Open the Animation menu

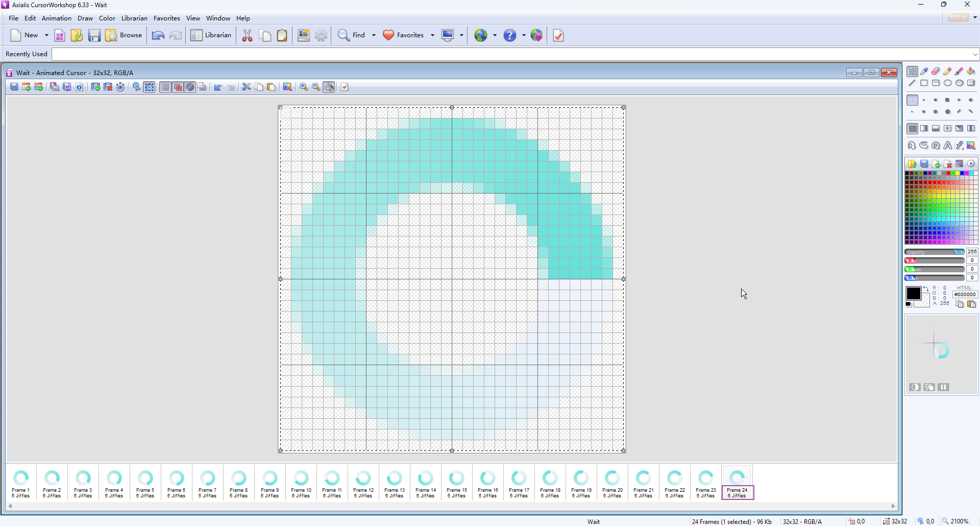(x=56, y=18)
